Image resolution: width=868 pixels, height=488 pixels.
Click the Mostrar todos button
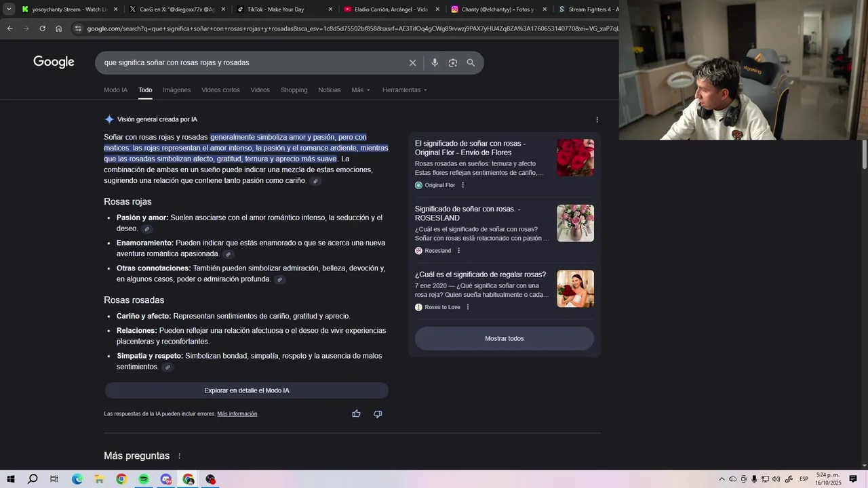click(505, 338)
